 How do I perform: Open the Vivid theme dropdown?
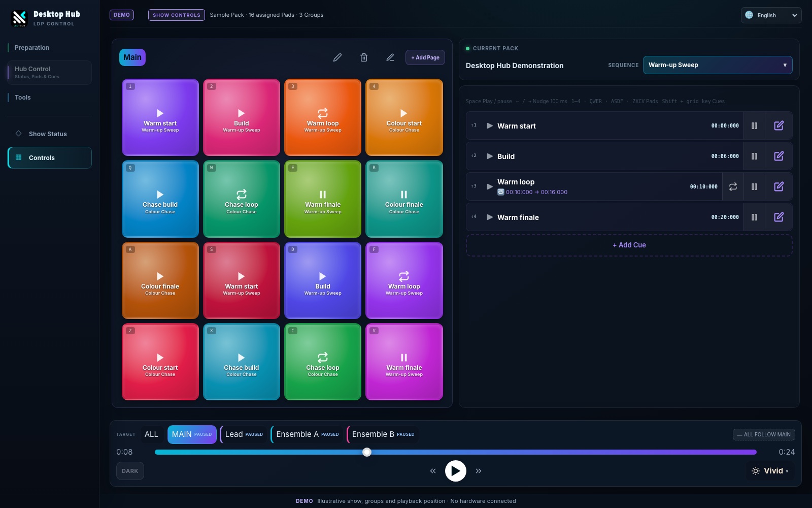click(770, 471)
